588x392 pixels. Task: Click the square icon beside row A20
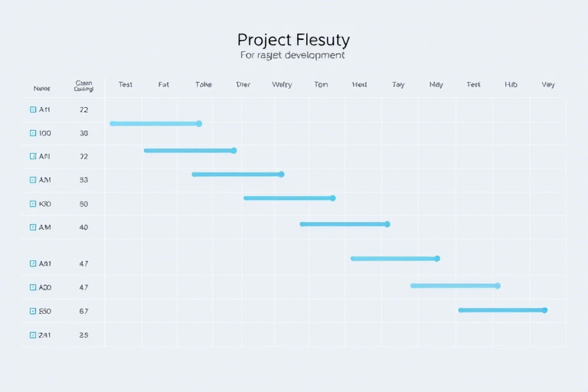point(33,287)
